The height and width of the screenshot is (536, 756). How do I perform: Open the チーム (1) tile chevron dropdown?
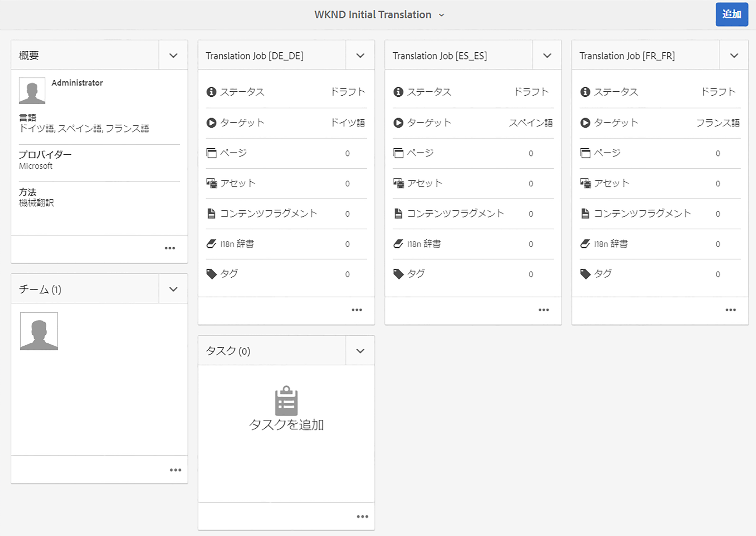point(173,289)
